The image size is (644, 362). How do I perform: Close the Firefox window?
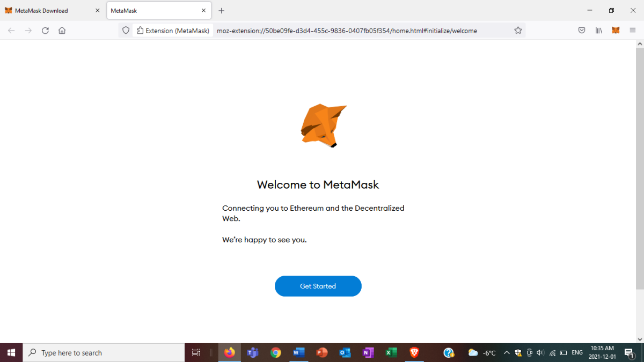(x=633, y=11)
